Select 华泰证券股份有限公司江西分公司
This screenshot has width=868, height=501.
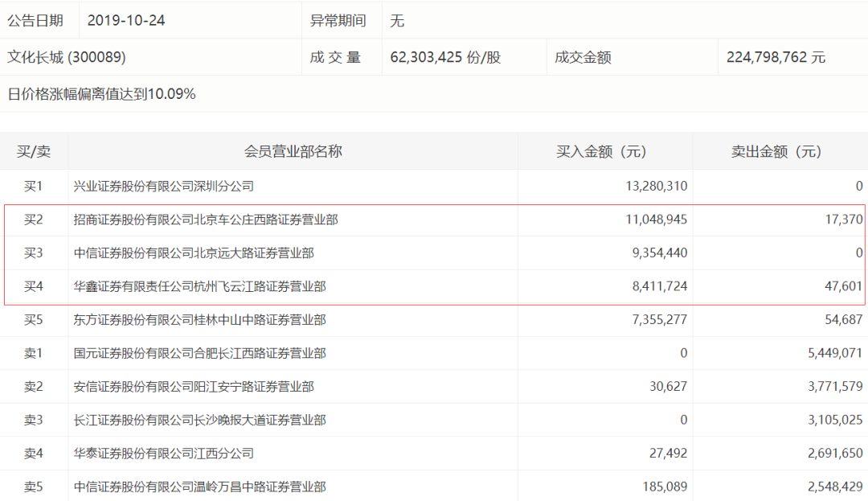[x=164, y=454]
